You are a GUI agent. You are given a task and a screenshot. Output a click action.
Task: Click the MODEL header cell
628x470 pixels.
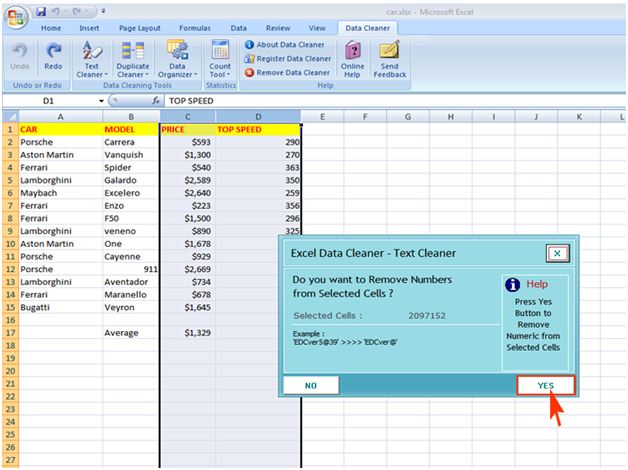(x=131, y=129)
